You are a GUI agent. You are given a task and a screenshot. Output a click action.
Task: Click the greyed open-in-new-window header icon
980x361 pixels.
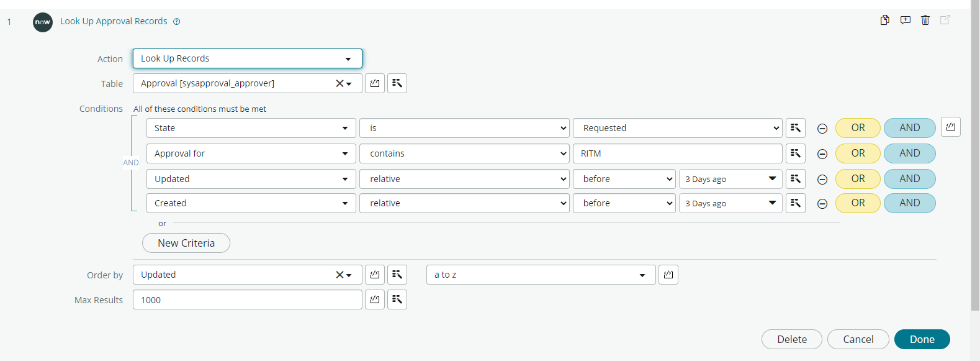945,20
